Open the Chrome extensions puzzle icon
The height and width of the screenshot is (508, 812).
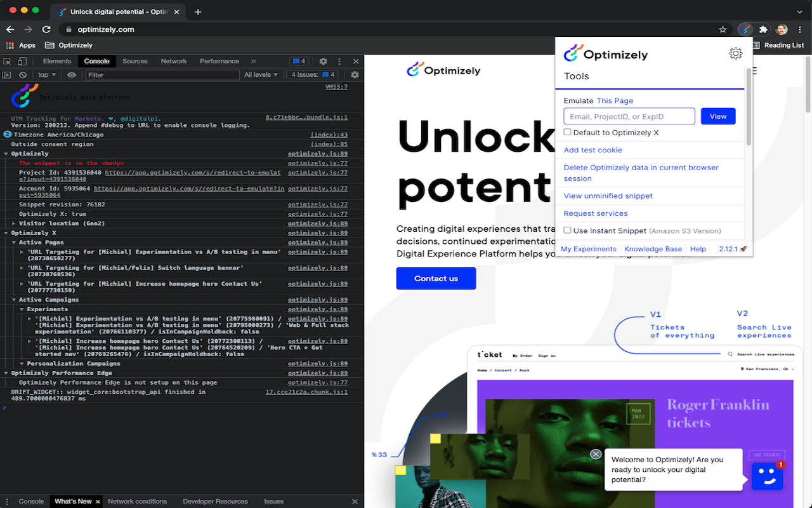tap(763, 29)
